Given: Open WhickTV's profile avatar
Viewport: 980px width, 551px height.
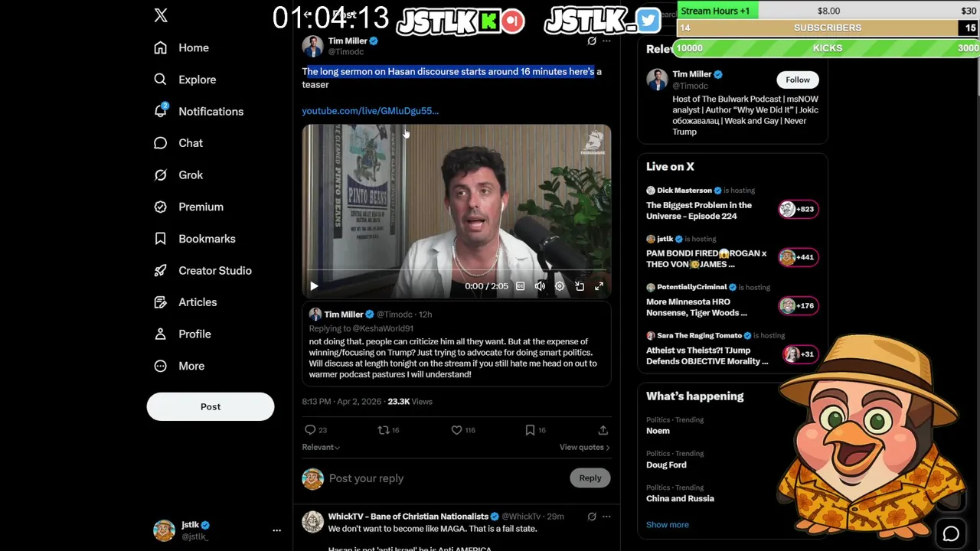Looking at the screenshot, I should (312, 522).
